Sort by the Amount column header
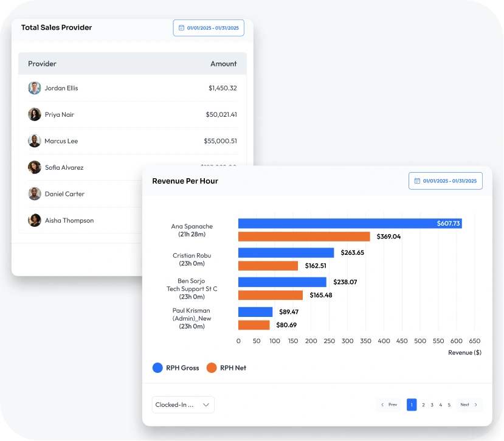This screenshot has width=504, height=441. [x=223, y=64]
